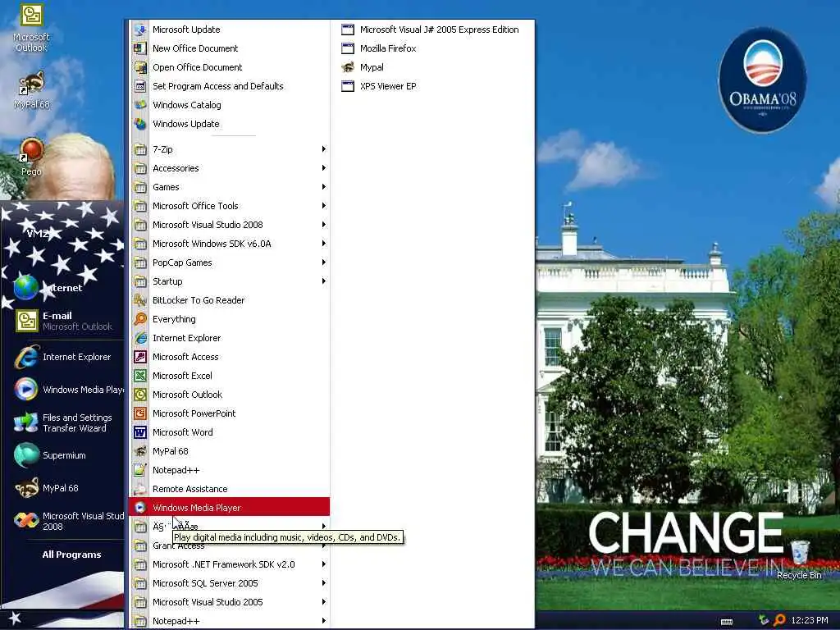The width and height of the screenshot is (840, 630).
Task: Launch Mozilla Firefox from second column
Action: click(433, 48)
